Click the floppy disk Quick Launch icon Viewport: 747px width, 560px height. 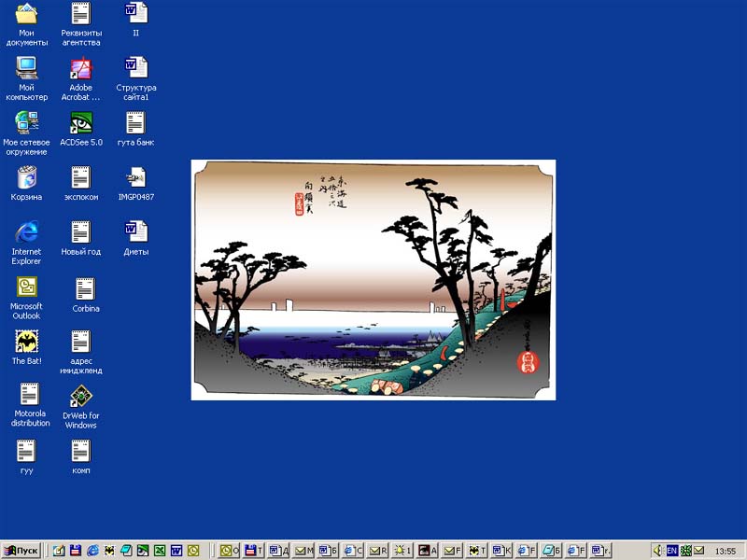point(76,551)
